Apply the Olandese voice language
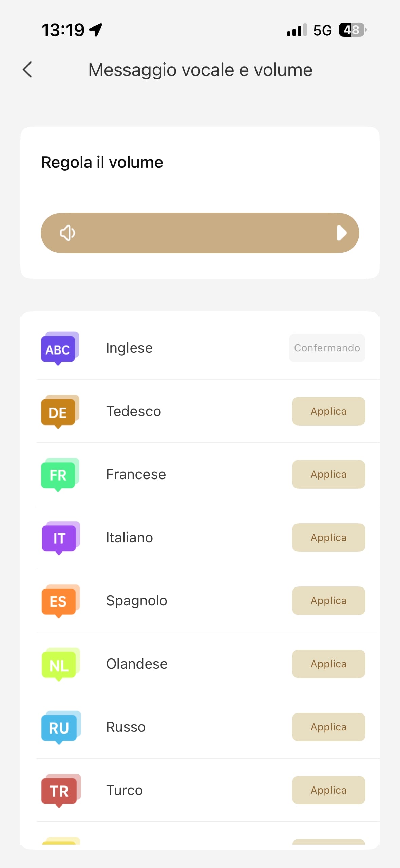The width and height of the screenshot is (400, 868). coord(328,664)
